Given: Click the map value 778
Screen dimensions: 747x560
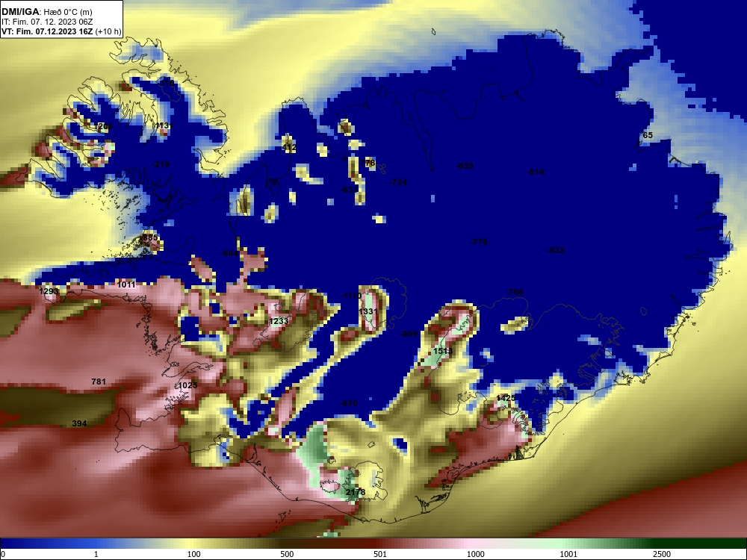Looking at the screenshot, I should [368, 163].
